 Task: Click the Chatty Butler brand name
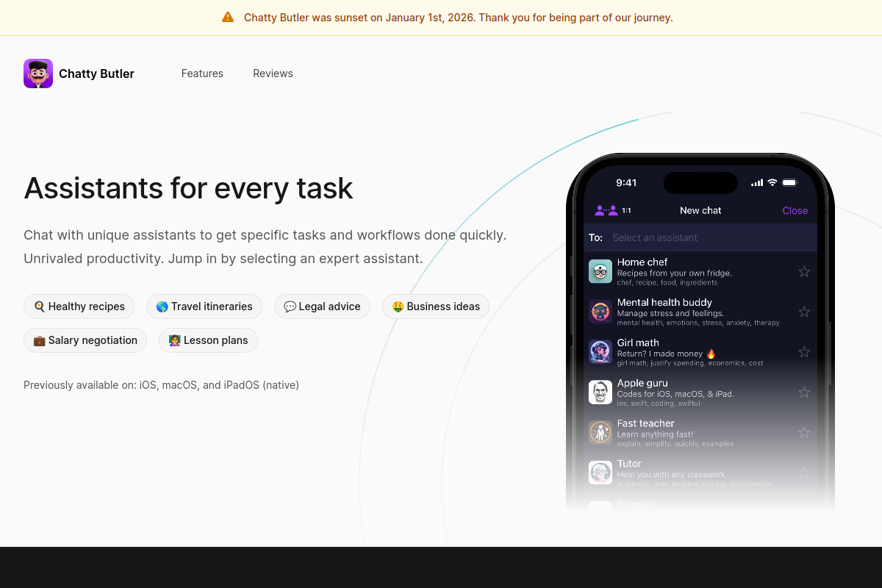click(x=96, y=73)
